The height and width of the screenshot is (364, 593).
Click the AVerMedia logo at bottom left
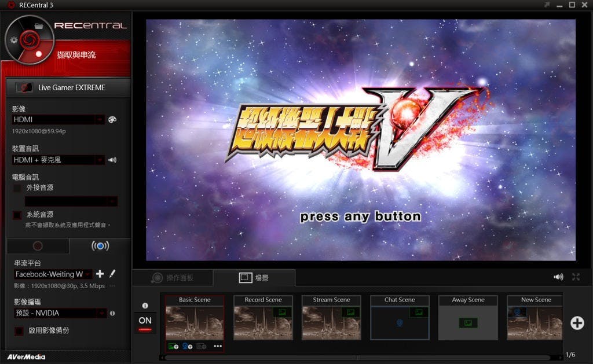pyautogui.click(x=26, y=357)
